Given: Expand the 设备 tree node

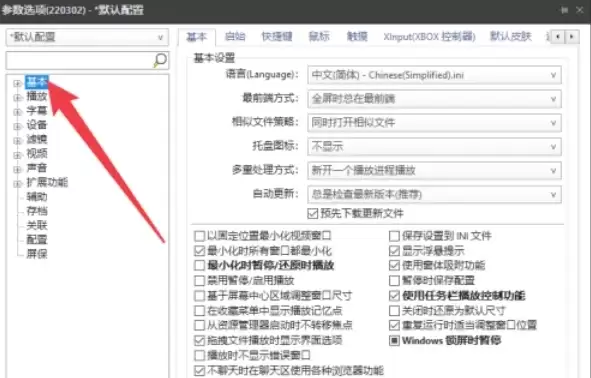Looking at the screenshot, I should 17,126.
